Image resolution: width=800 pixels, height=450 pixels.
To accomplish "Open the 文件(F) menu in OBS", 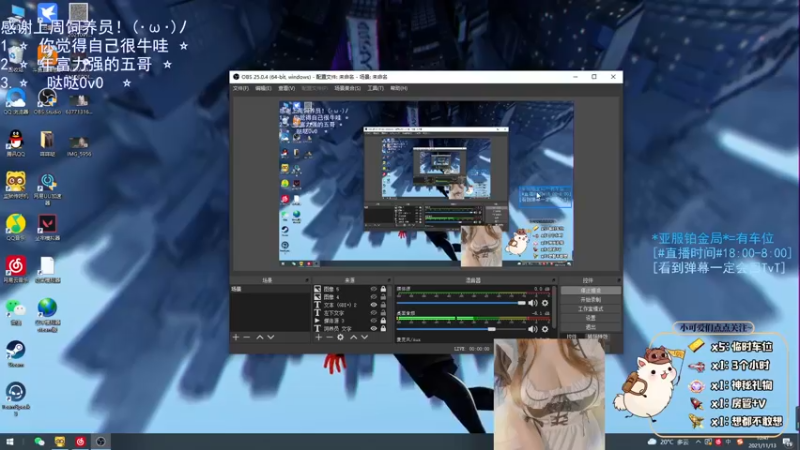I will tap(241, 88).
